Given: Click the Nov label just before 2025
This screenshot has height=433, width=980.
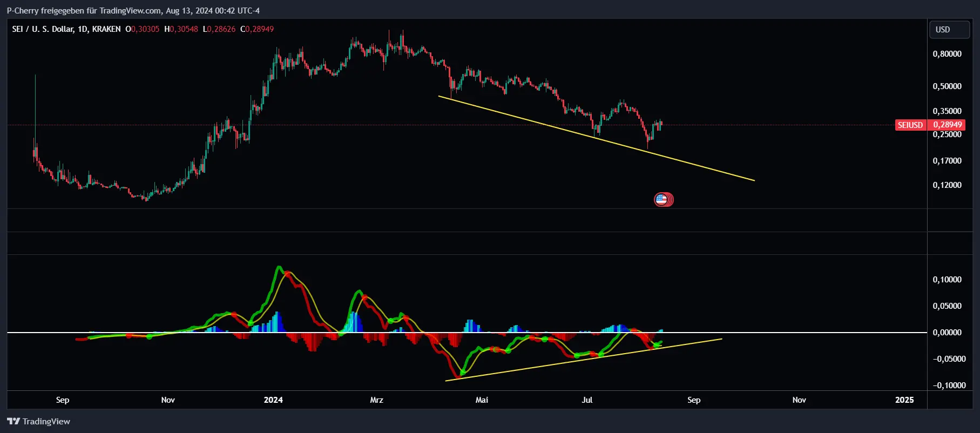Looking at the screenshot, I should (x=799, y=400).
